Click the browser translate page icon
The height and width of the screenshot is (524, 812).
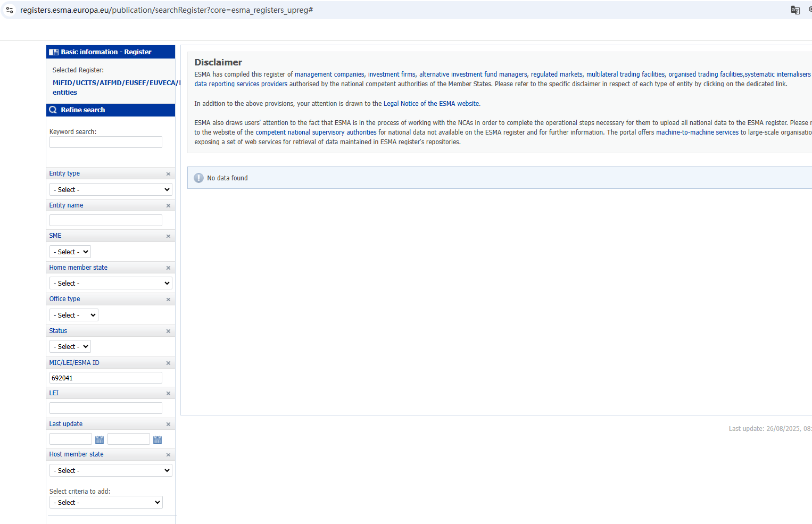[x=795, y=10]
